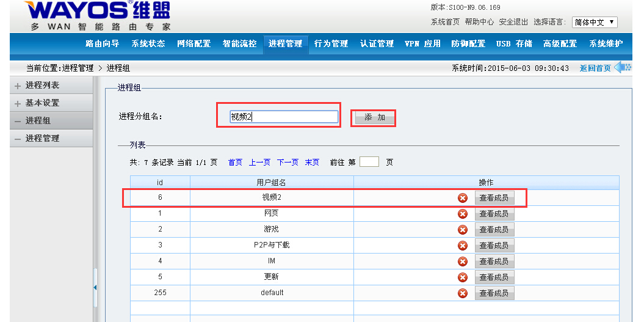644x322 pixels.
Task: View members of the 游戏 group
Action: 494,229
